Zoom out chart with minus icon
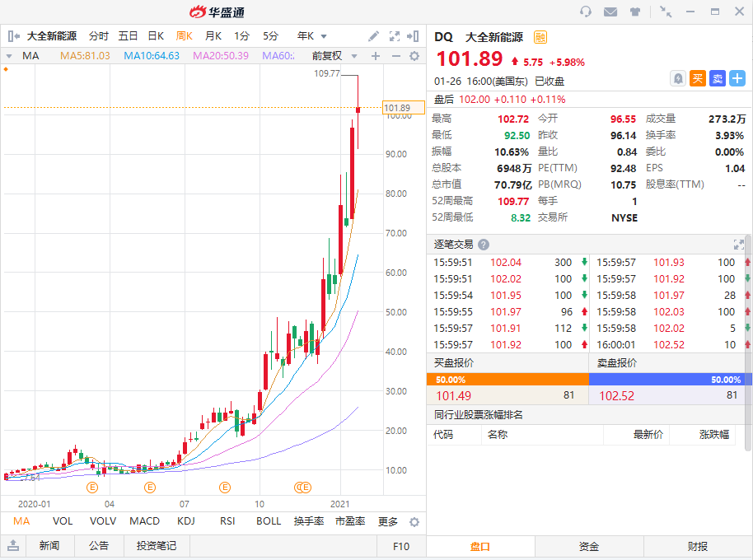The image size is (753, 560). point(395,56)
